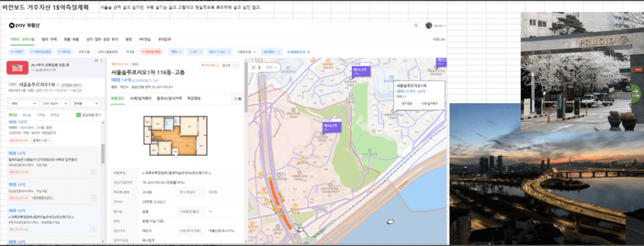The width and height of the screenshot is (644, 246).
Task: Click 단지정보 button in map popup
Action: [406, 104]
